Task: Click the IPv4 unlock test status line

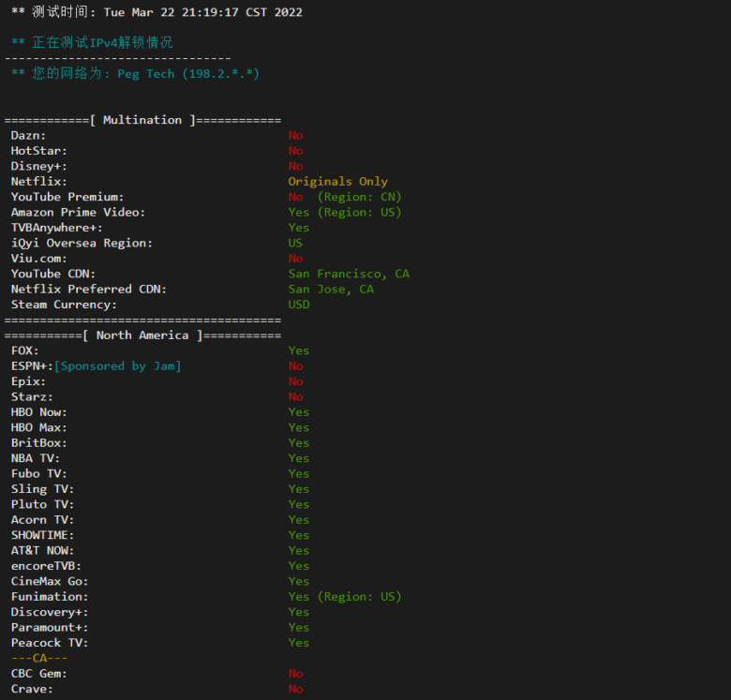Action: coord(92,42)
